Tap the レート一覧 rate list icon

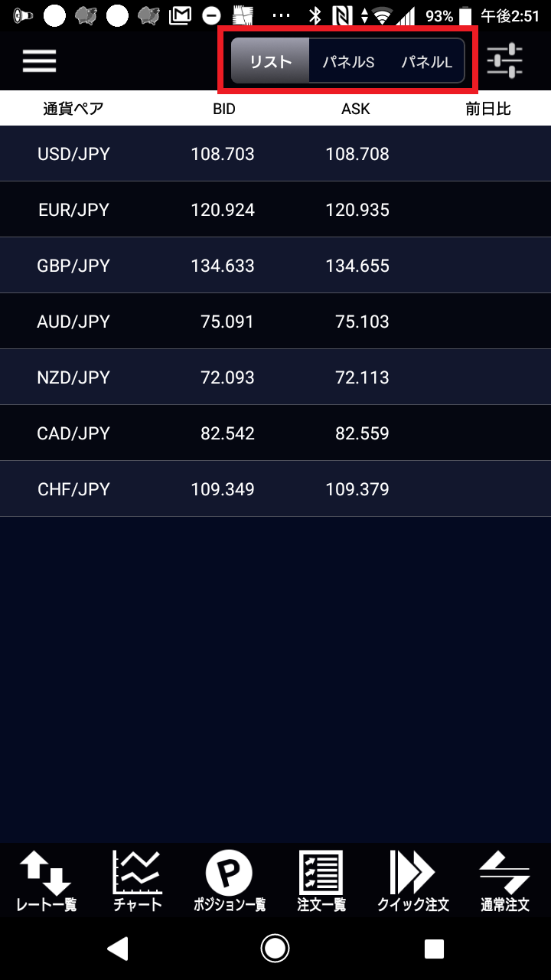pyautogui.click(x=46, y=881)
